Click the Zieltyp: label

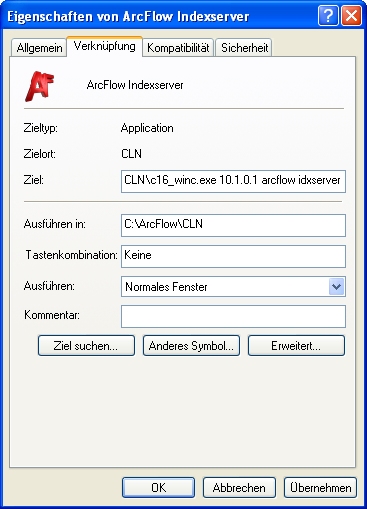point(40,128)
